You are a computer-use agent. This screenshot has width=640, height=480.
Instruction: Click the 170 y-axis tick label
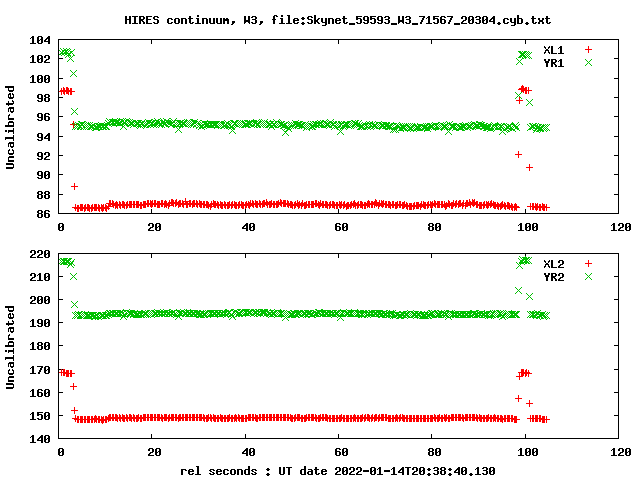pyautogui.click(x=40, y=370)
